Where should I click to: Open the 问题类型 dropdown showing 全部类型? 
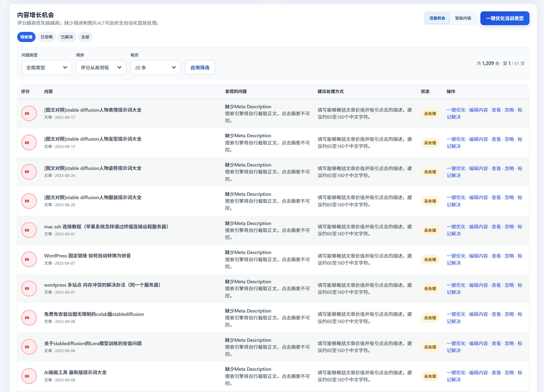tap(47, 67)
